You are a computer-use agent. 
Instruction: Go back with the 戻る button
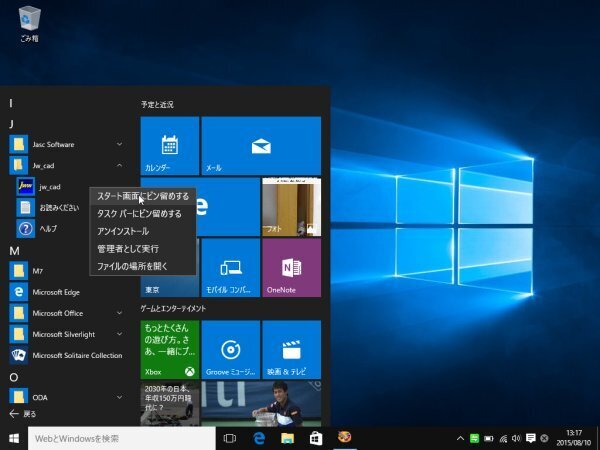(x=23, y=414)
